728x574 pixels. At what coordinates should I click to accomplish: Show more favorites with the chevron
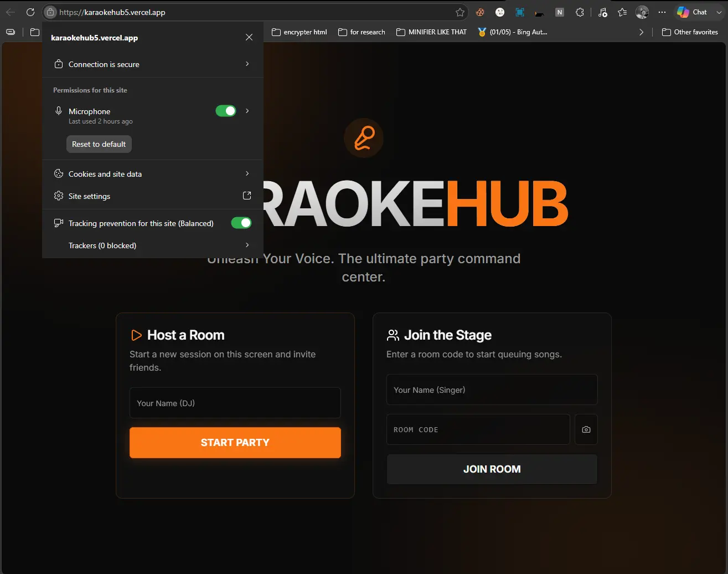point(641,32)
